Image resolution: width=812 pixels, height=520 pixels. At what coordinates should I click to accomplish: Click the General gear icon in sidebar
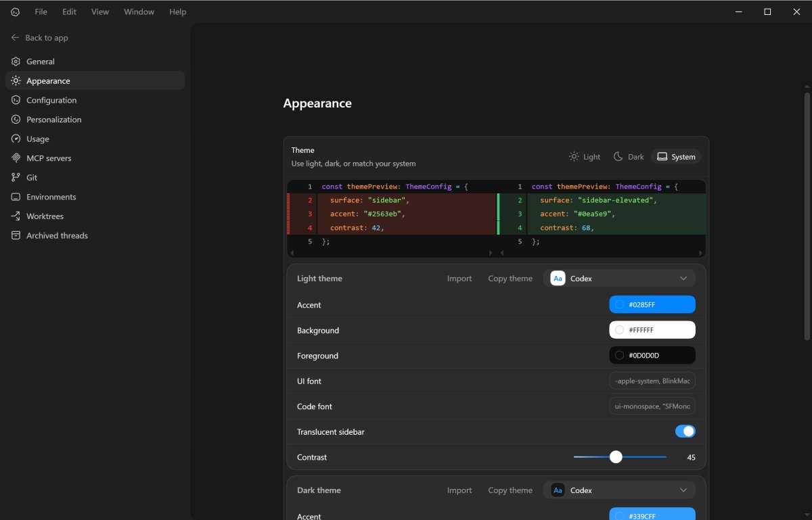(16, 62)
